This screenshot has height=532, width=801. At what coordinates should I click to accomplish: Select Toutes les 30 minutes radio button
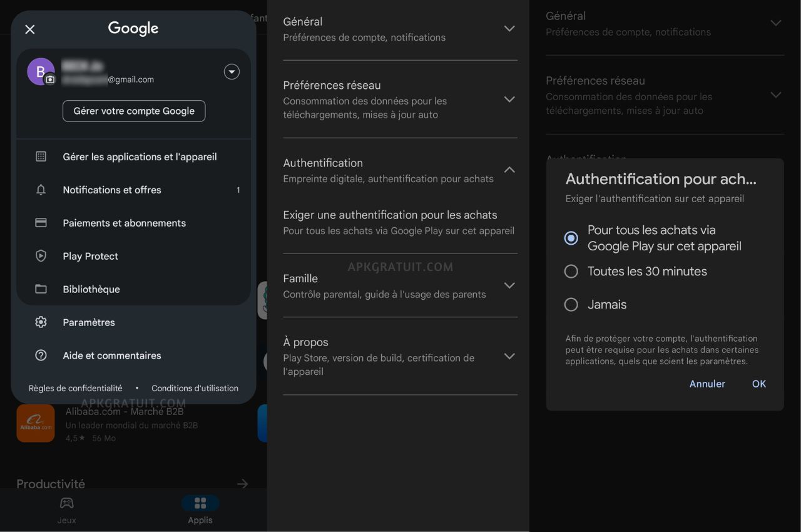(x=571, y=271)
